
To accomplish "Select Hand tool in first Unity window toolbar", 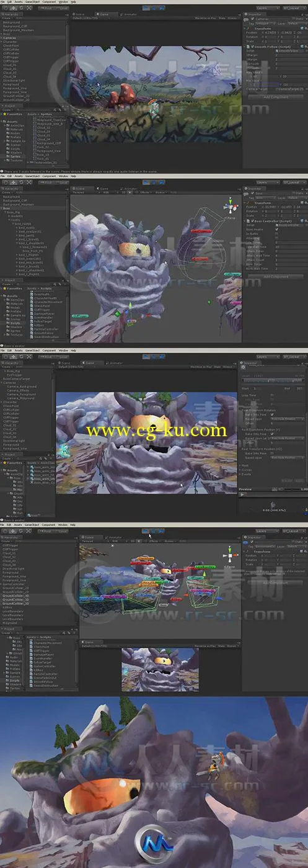I will click(x=5, y=8).
